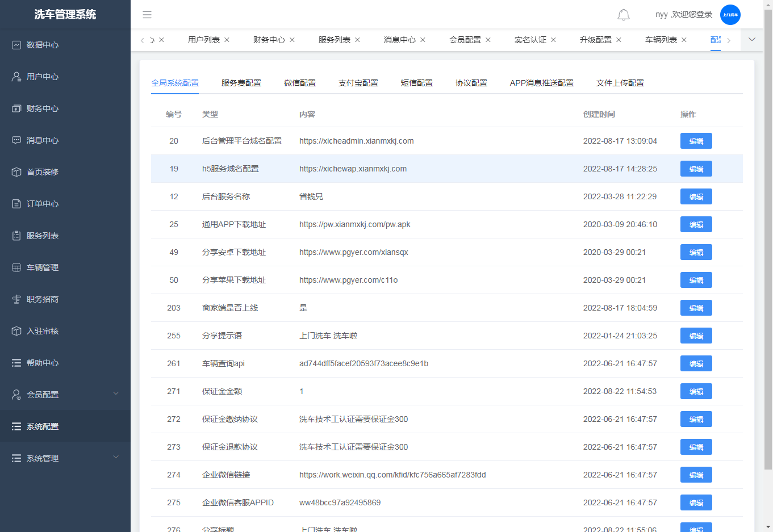
Task: Edit the 后台管理平台域名配置 row
Action: [696, 141]
